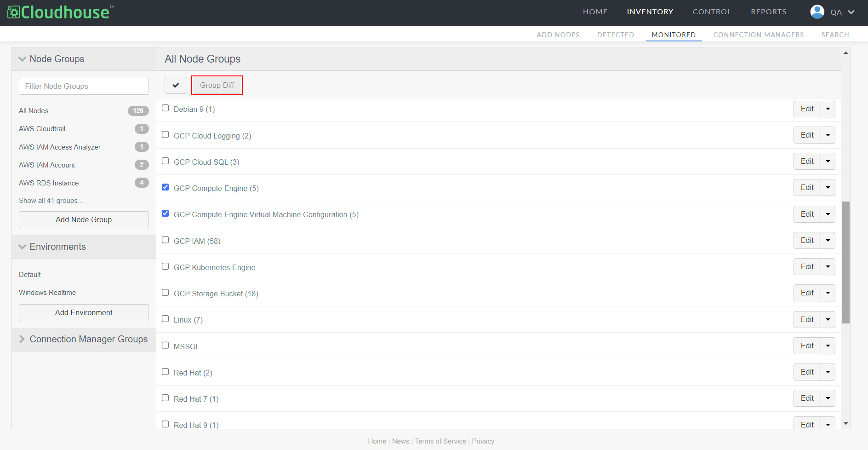Click the 126 badge for All Nodes
This screenshot has width=868, height=450.
click(x=138, y=110)
